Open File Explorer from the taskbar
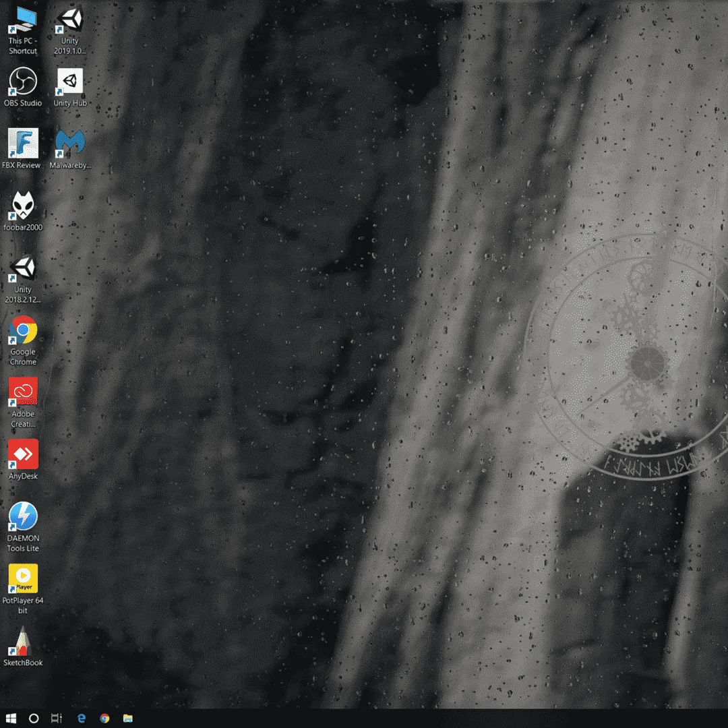Viewport: 728px width, 728px height. coord(127,719)
